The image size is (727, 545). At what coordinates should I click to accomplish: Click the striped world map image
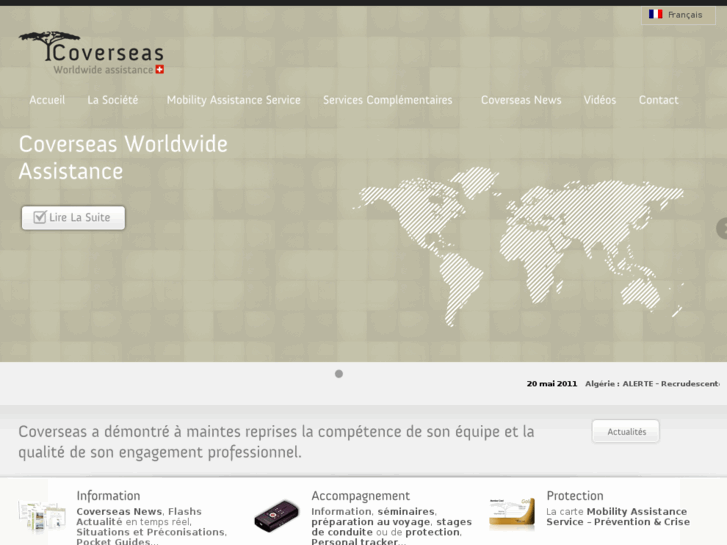(518, 246)
